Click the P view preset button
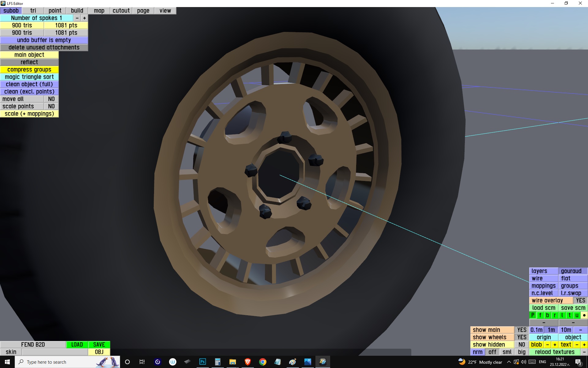This screenshot has height=368, width=588. (x=533, y=315)
